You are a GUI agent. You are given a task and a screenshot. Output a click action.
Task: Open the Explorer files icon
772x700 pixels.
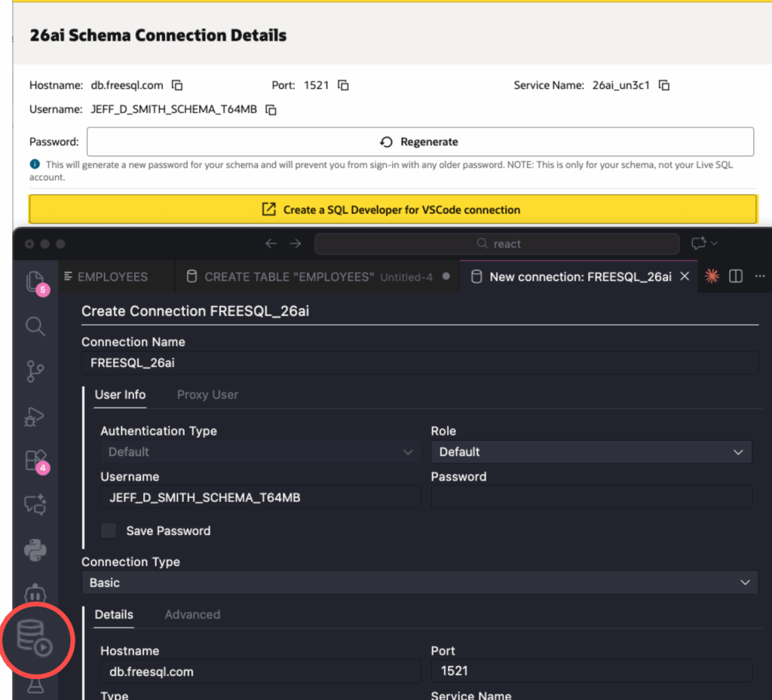click(35, 281)
